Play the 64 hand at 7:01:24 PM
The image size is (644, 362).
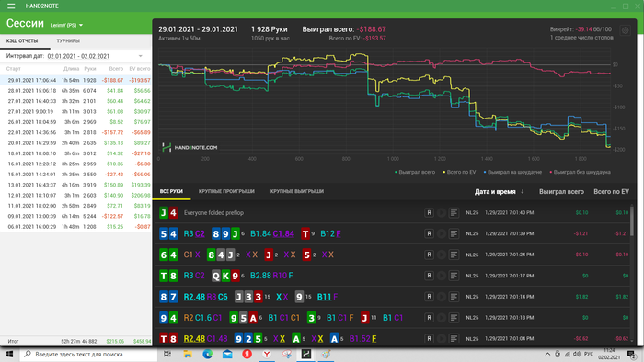tap(441, 255)
